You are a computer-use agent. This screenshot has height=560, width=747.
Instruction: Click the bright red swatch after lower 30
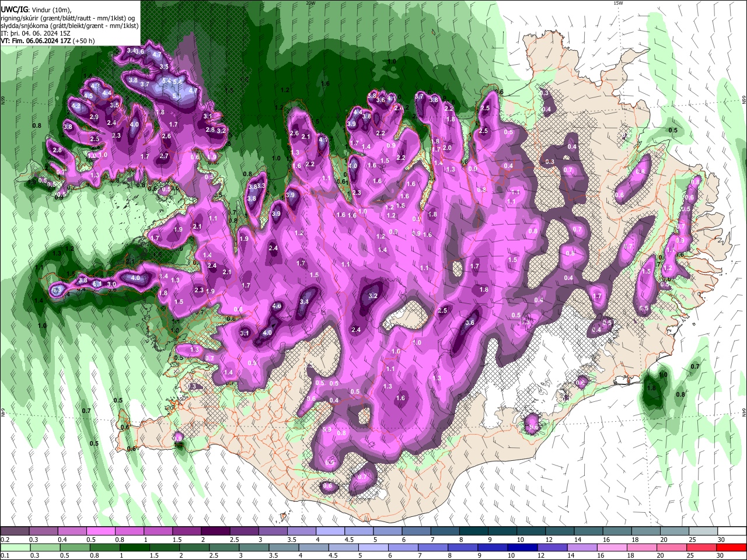pyautogui.click(x=732, y=548)
